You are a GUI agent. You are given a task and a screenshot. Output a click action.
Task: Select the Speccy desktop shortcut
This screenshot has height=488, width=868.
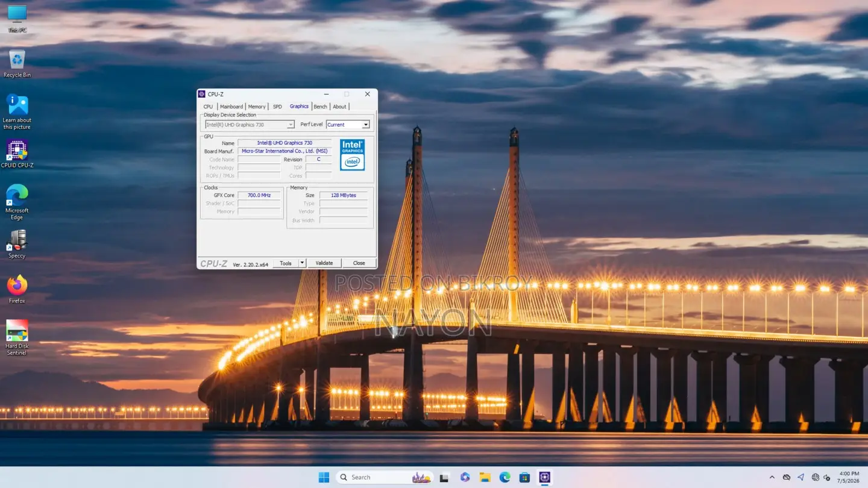pyautogui.click(x=17, y=244)
